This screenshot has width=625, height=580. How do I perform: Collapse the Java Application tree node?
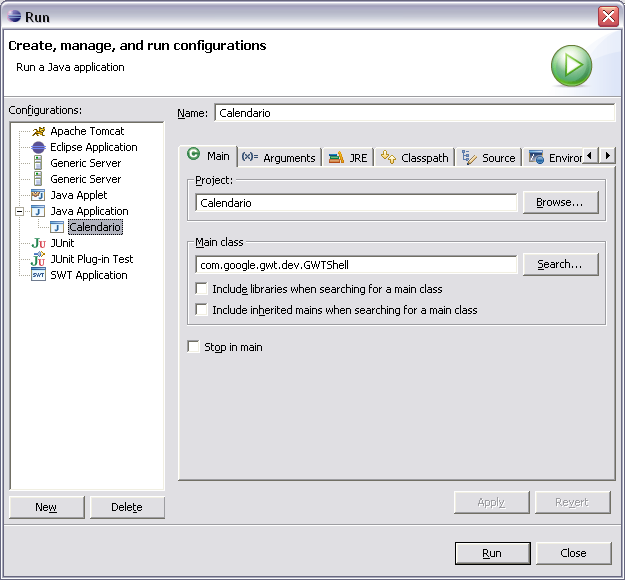(x=20, y=211)
